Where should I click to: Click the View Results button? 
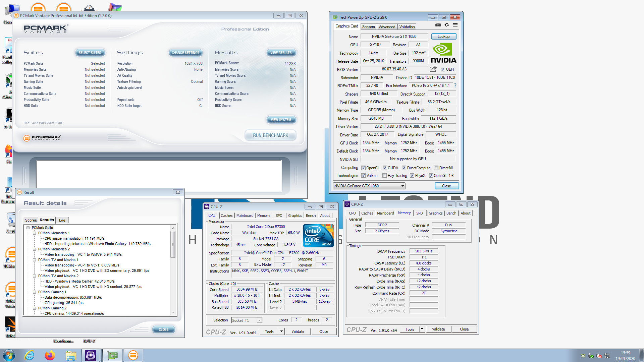(281, 53)
